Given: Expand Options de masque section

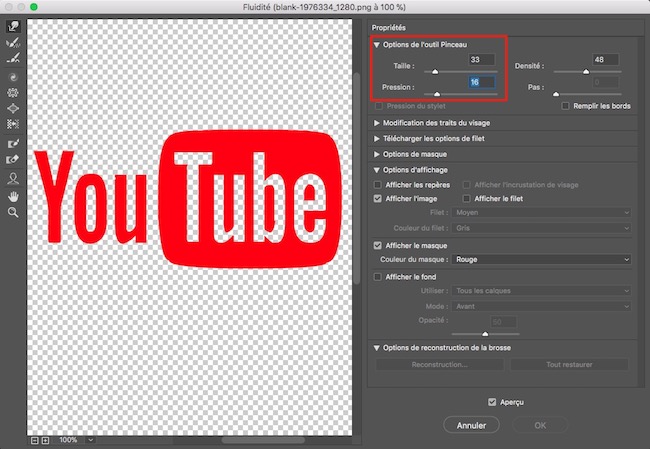Looking at the screenshot, I should click(376, 154).
